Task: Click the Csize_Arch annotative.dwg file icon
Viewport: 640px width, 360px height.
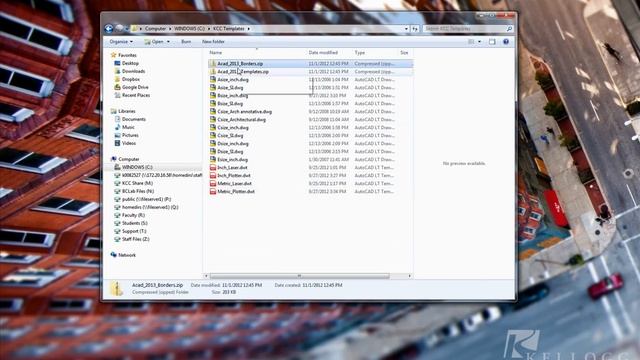Action: 213,111
